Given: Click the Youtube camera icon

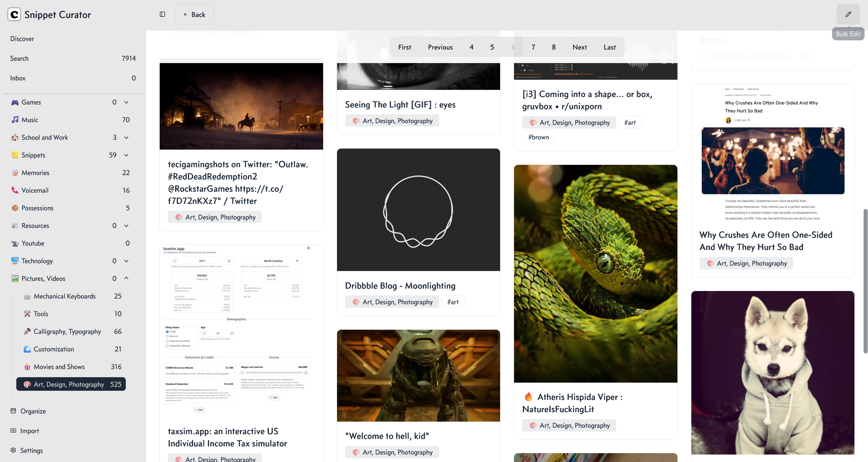Looking at the screenshot, I should tap(15, 243).
